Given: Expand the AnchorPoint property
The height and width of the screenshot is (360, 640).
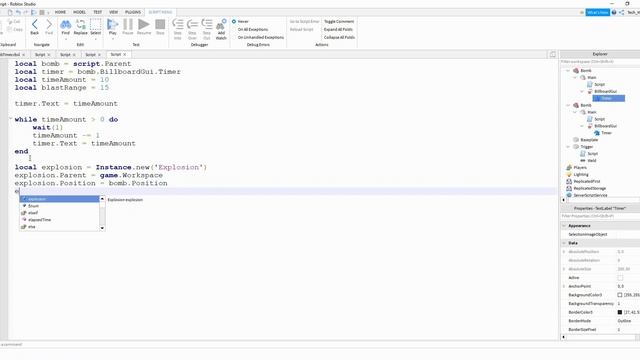Looking at the screenshot, I should click(x=564, y=287).
